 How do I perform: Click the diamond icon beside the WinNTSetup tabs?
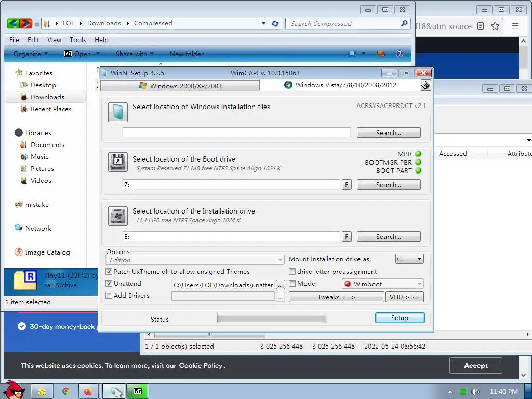425,85
